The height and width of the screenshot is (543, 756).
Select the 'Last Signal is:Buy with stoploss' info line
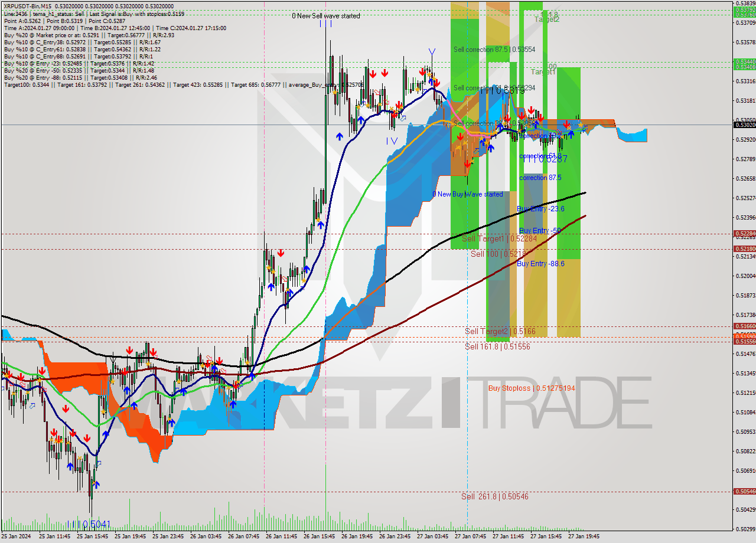click(x=94, y=14)
